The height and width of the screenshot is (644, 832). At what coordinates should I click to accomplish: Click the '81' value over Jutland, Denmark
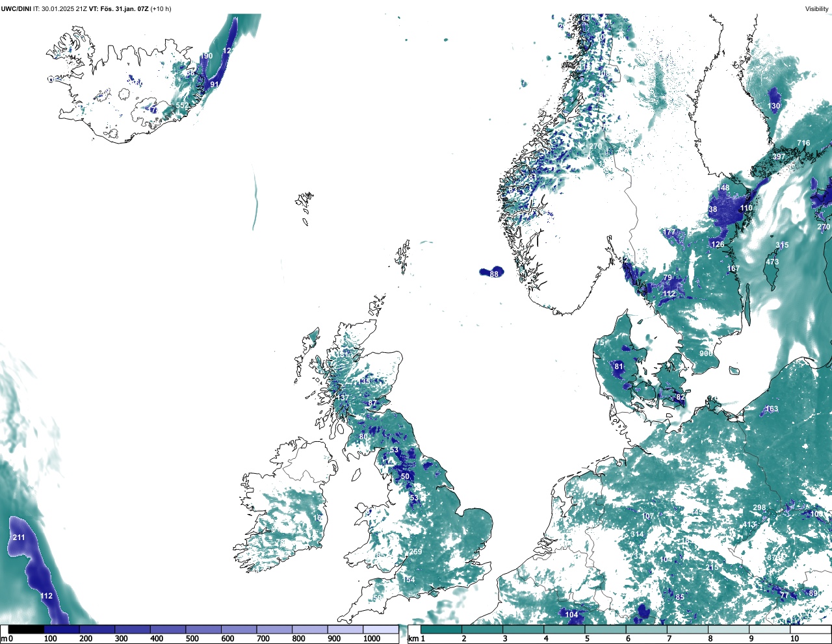(x=619, y=367)
